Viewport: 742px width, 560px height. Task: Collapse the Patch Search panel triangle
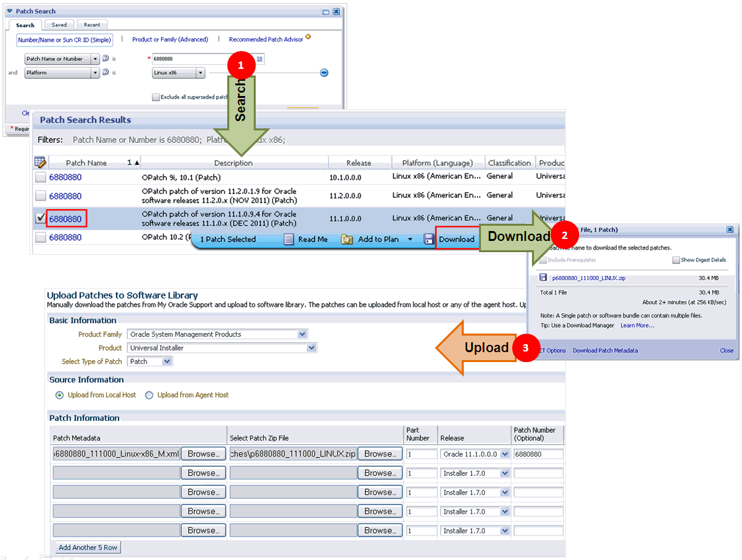9,11
